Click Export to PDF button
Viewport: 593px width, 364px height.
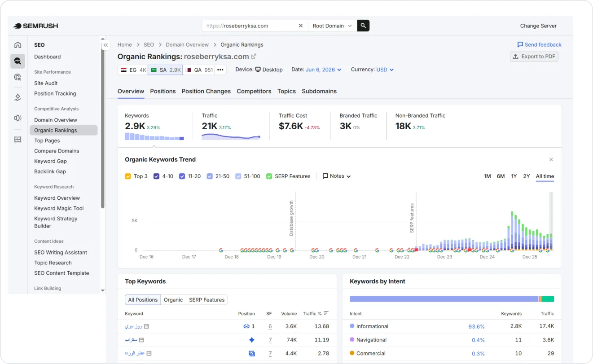[534, 57]
